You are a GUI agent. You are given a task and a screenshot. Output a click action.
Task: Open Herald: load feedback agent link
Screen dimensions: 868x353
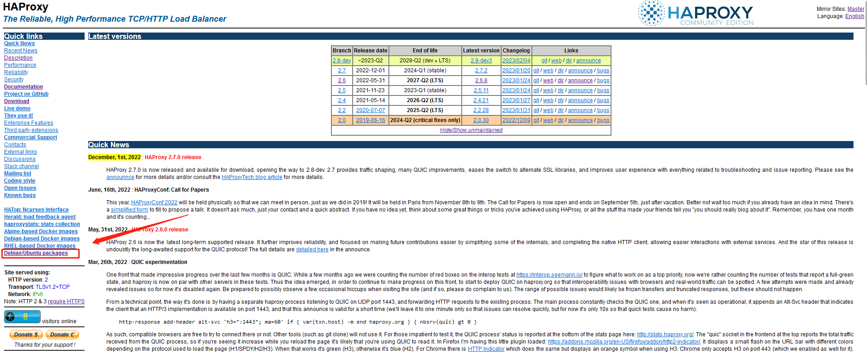point(40,217)
